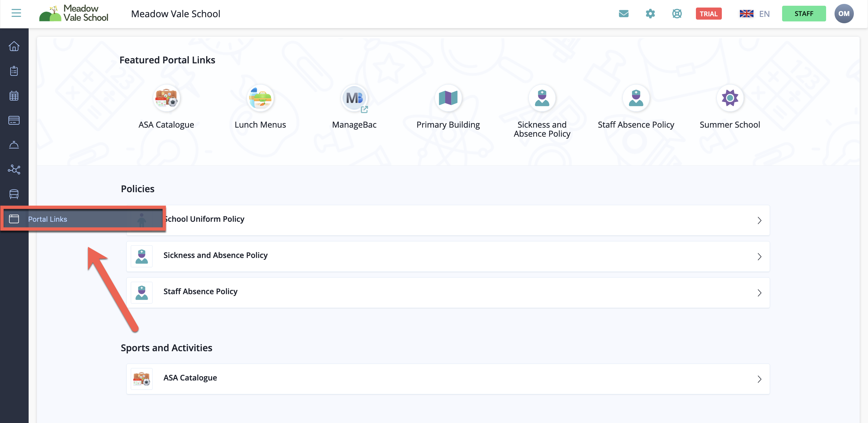Click the TRIAL badge button
Image resolution: width=868 pixels, height=423 pixels.
[708, 14]
